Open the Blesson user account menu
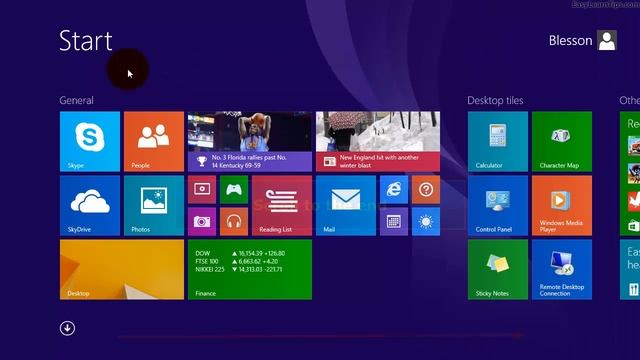This screenshot has height=360, width=640. click(x=582, y=40)
